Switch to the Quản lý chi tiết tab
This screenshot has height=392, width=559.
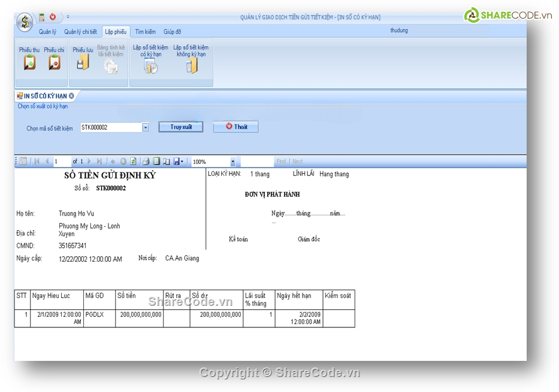[80, 32]
